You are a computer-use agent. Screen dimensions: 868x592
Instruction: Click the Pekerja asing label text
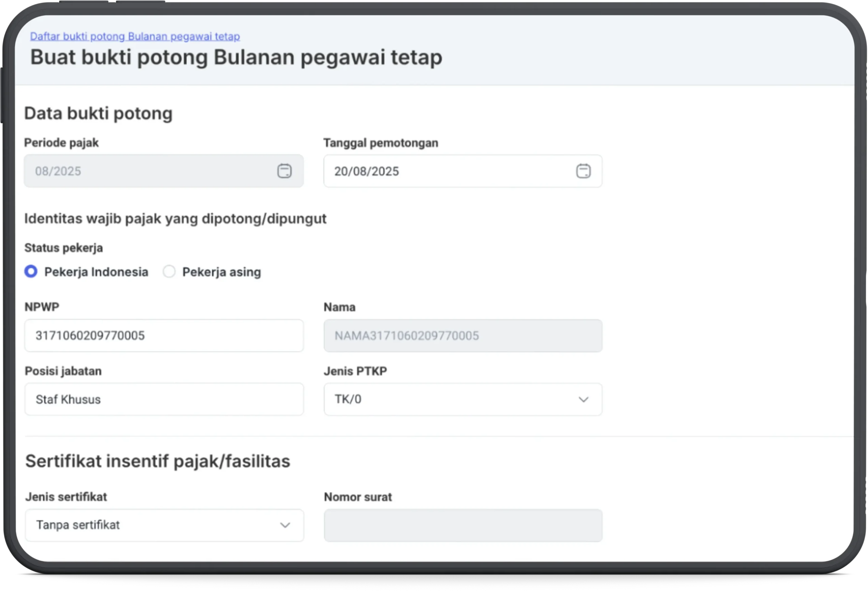221,272
